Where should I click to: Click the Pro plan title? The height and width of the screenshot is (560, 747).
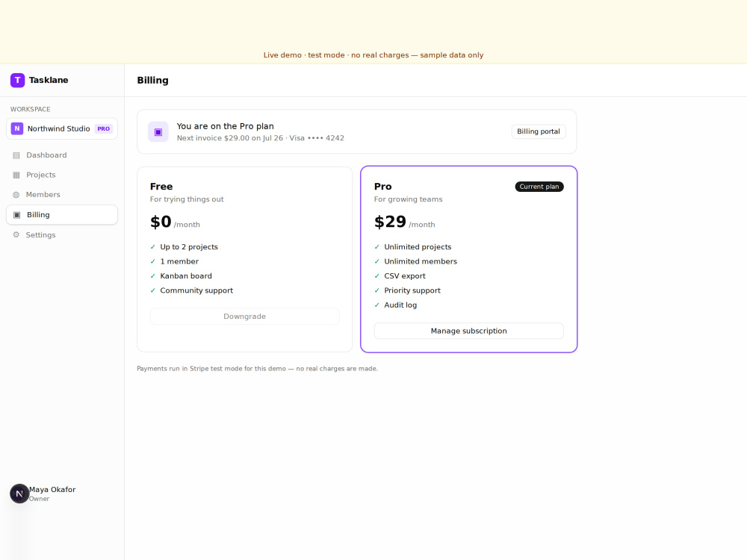[383, 187]
